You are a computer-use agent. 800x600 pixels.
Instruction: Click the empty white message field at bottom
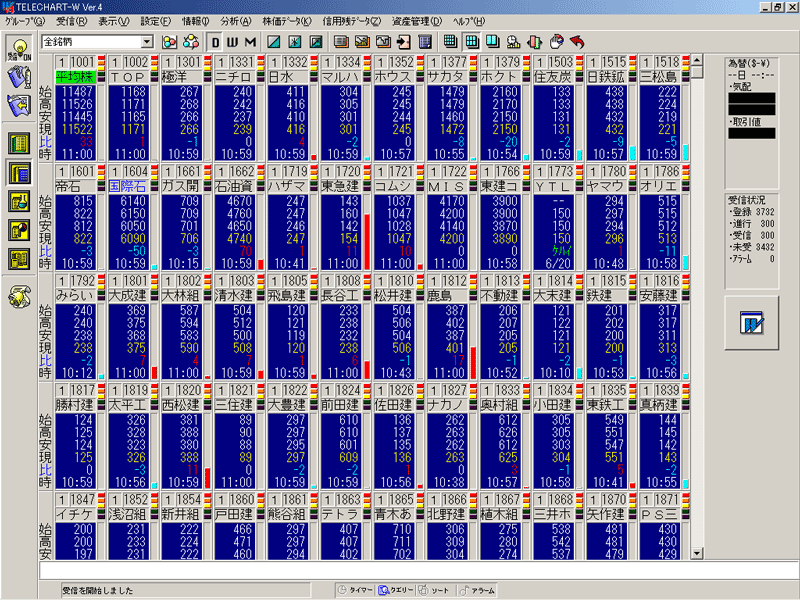click(418, 570)
